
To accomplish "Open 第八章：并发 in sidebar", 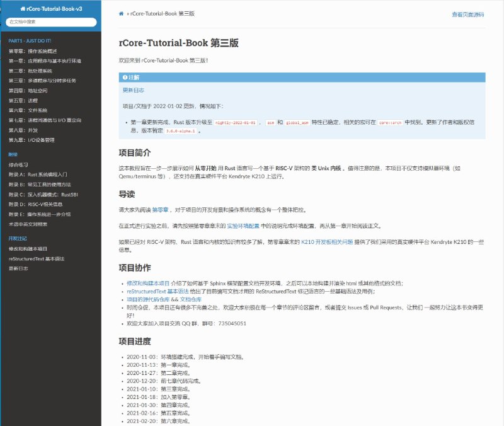I will (23, 130).
